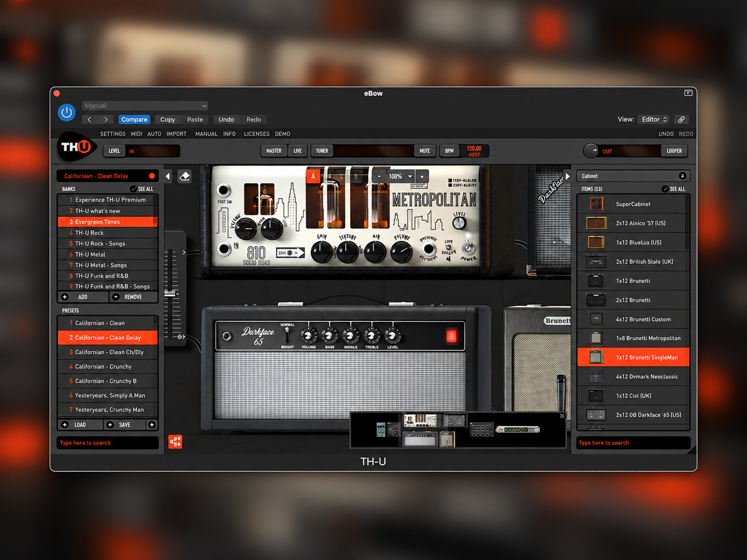The height and width of the screenshot is (560, 747).
Task: Click the preset search field
Action: pyautogui.click(x=108, y=443)
